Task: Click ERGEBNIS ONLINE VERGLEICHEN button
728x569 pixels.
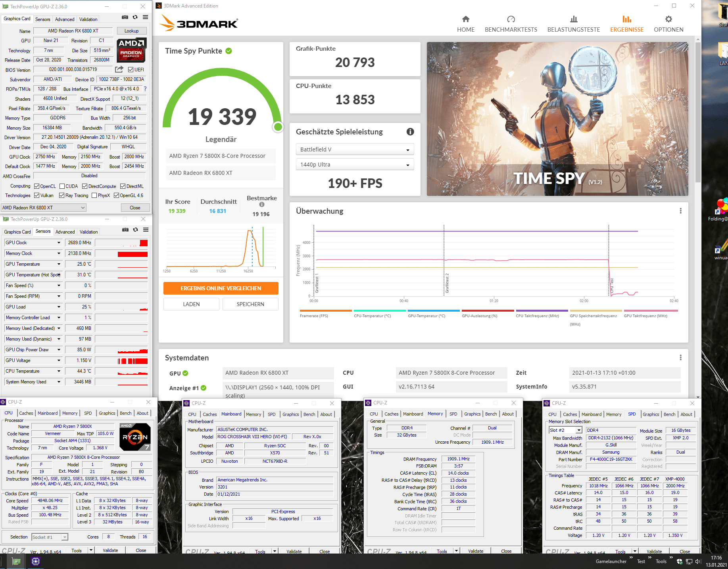Action: (221, 288)
